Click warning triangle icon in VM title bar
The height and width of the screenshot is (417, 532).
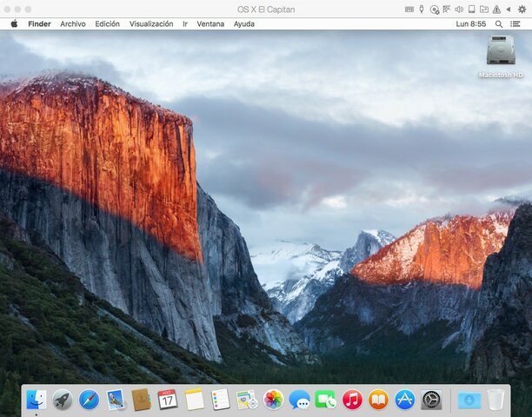(x=496, y=10)
